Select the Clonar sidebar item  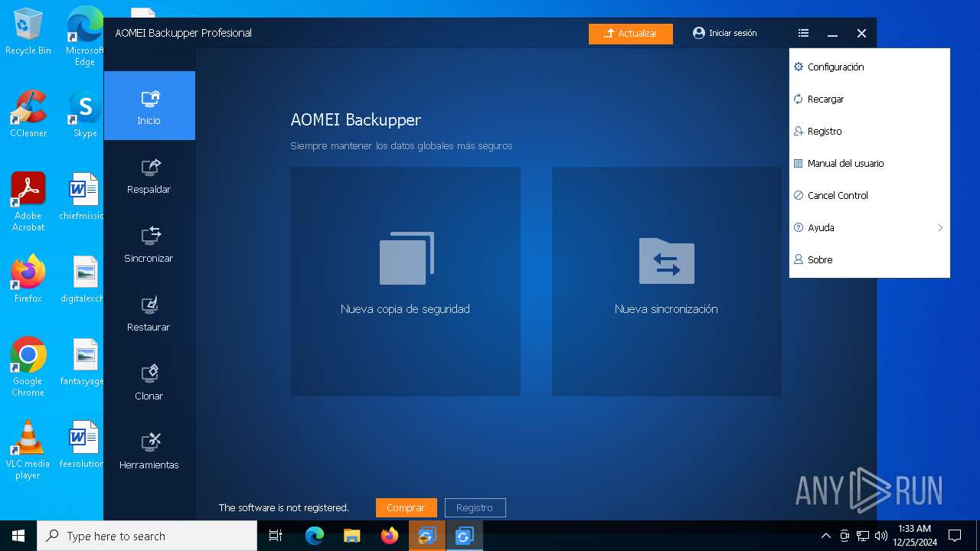[149, 381]
